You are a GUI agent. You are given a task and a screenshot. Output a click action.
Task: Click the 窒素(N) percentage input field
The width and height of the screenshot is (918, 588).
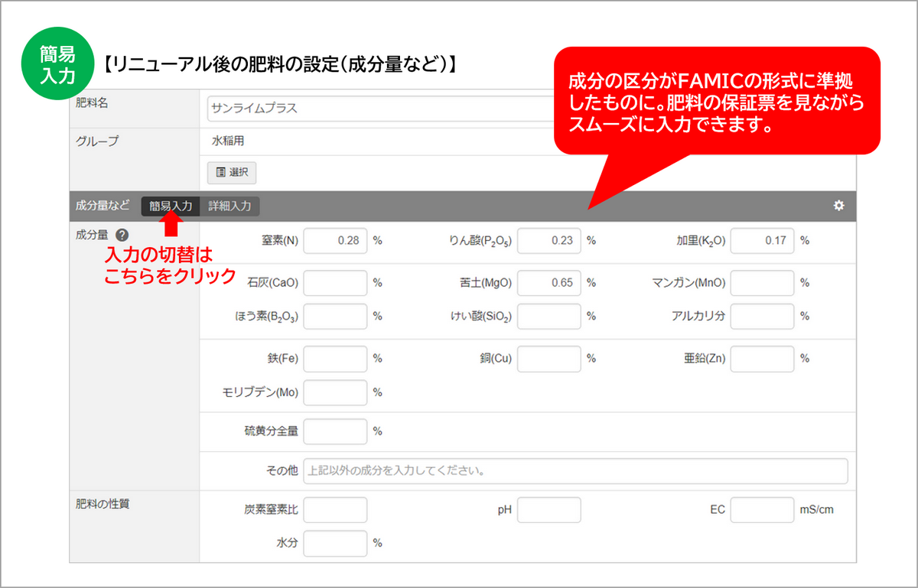coord(335,240)
